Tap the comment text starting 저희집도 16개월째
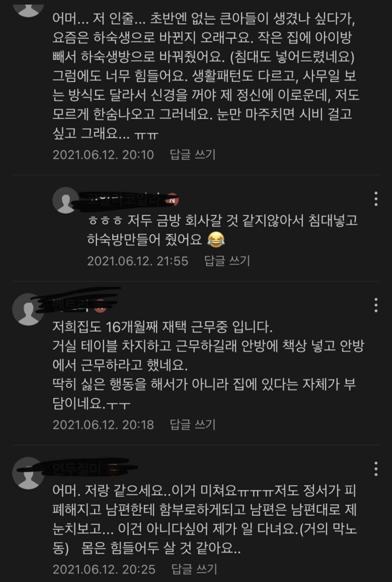392x582 pixels. [x=208, y=366]
